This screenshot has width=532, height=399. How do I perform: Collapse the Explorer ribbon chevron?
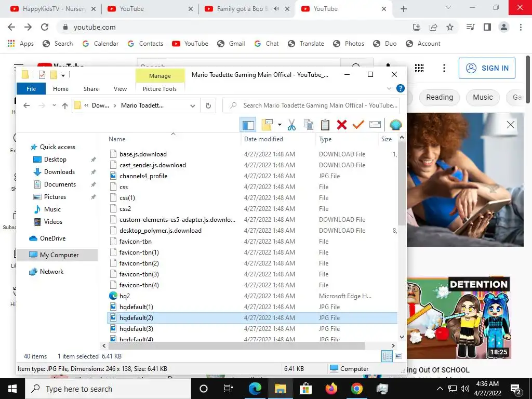389,88
